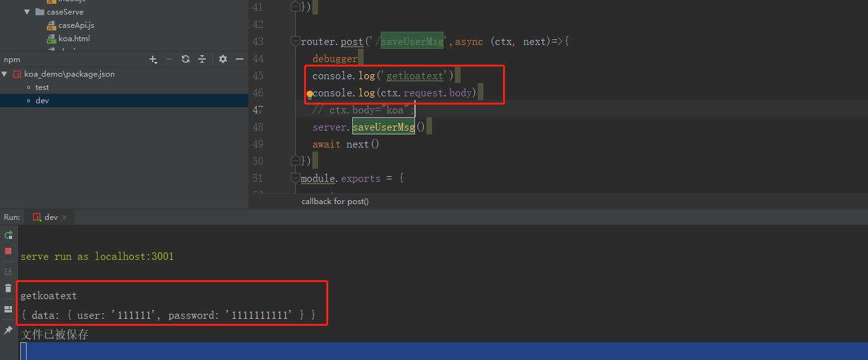
Task: Click ctx.request.body on line 46
Action: [426, 93]
